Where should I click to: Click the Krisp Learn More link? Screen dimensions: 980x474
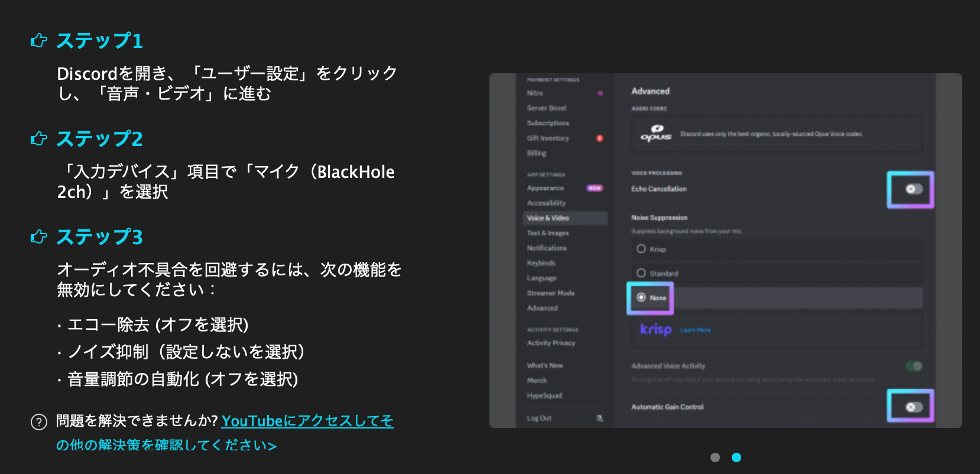[696, 330]
